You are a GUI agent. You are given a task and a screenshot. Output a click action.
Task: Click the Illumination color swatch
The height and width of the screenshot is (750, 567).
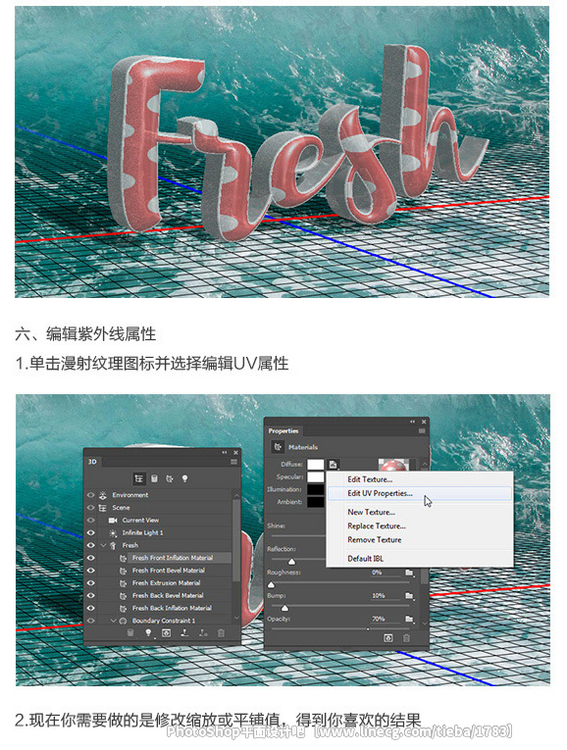pyautogui.click(x=316, y=490)
